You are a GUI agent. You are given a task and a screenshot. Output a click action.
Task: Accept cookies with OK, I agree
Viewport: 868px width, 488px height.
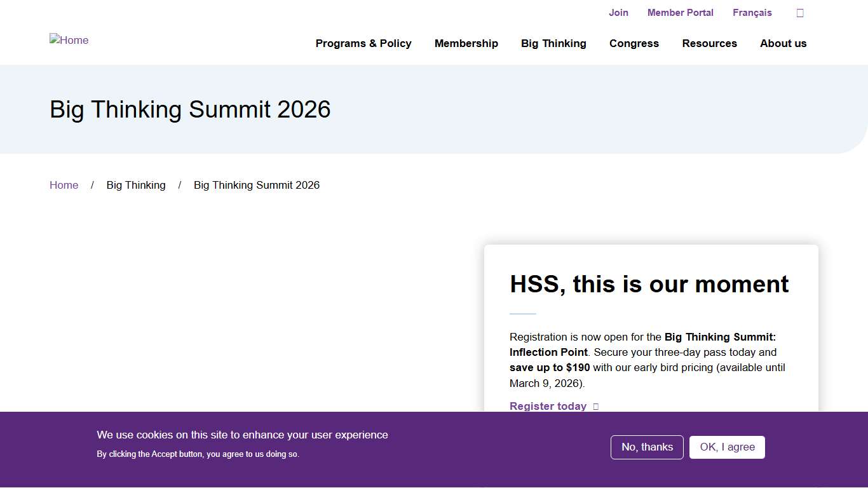(x=727, y=447)
